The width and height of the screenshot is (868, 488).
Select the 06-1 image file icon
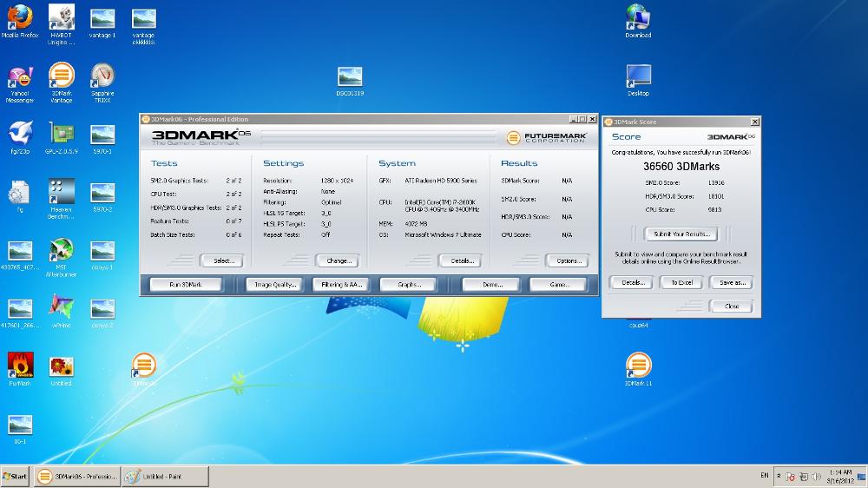(x=20, y=429)
